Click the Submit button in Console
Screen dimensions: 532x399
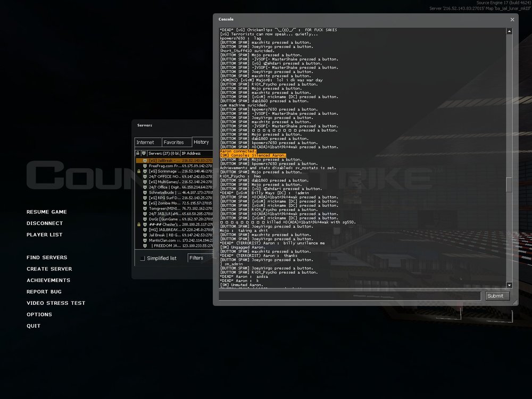tap(497, 296)
